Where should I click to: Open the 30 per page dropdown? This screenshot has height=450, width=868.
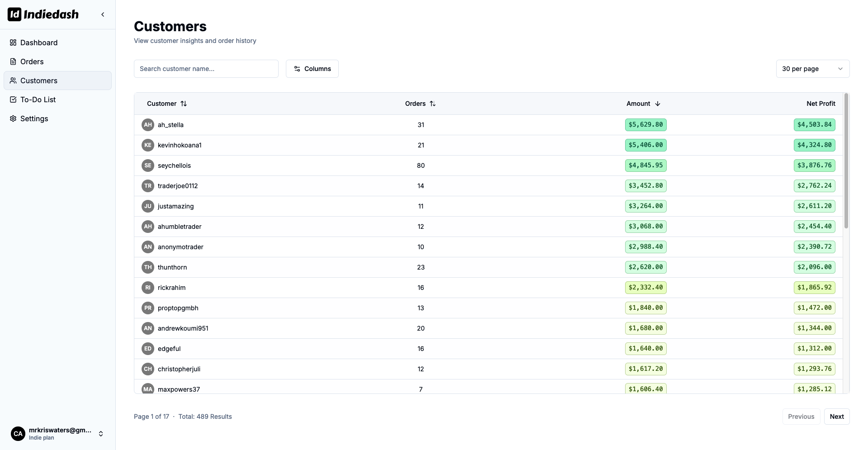[813, 69]
